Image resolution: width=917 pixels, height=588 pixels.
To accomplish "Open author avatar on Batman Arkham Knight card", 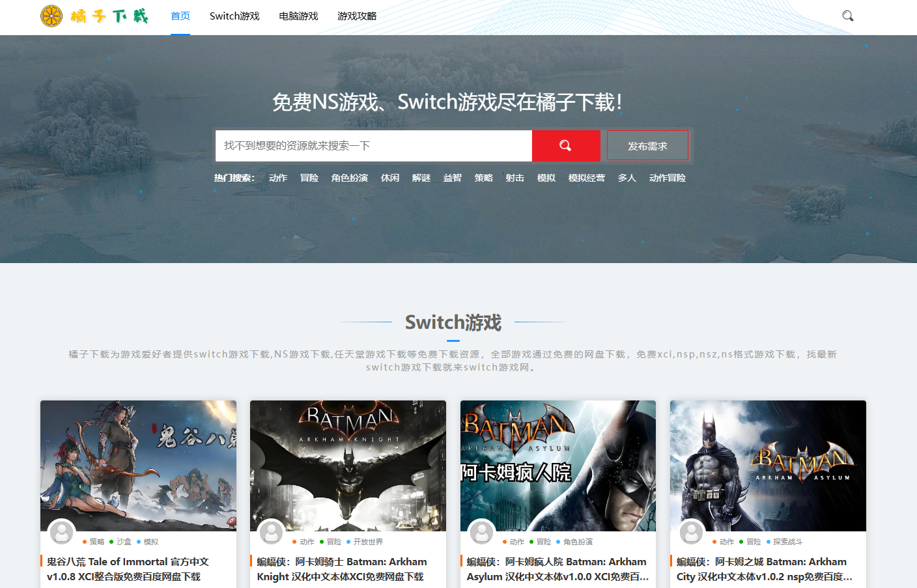I will point(272,533).
